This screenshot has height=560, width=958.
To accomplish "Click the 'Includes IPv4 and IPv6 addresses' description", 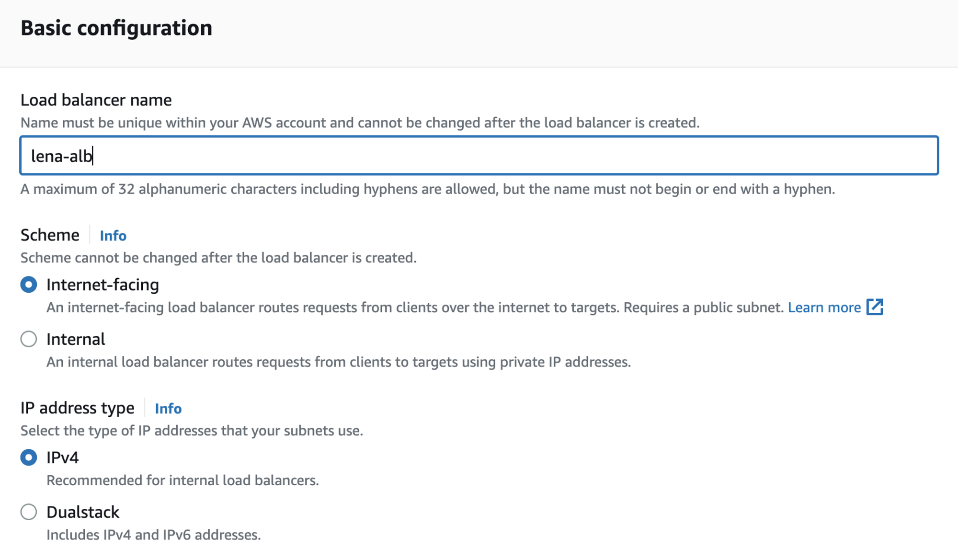I will 154,535.
